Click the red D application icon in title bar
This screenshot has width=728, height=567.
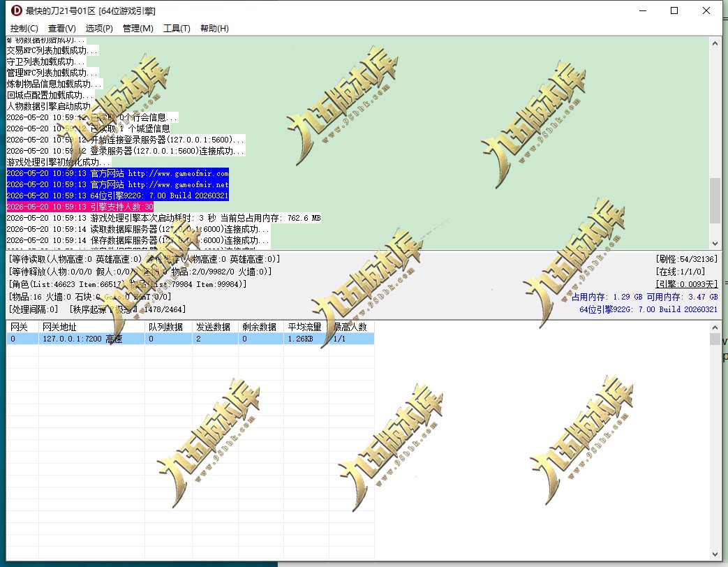pyautogui.click(x=16, y=10)
